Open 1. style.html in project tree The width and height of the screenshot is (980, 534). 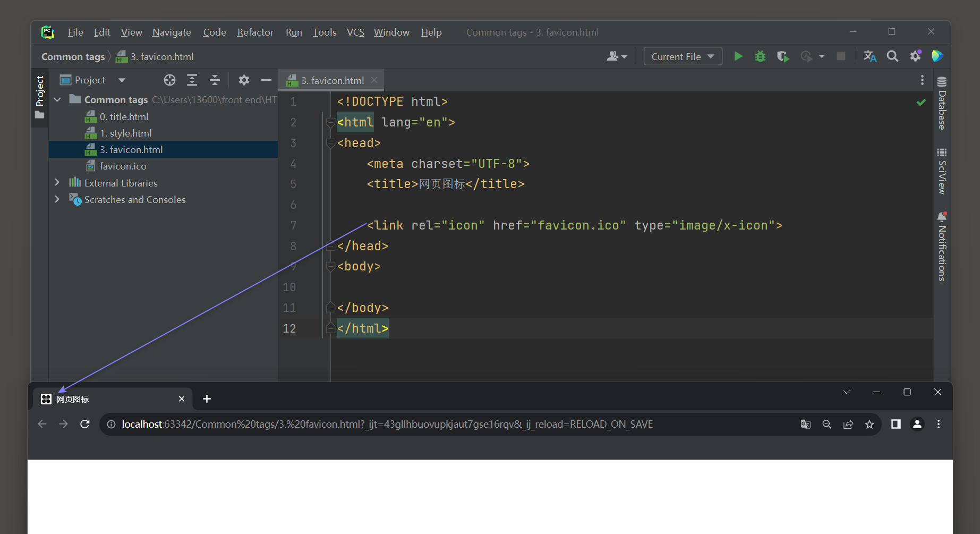[126, 133]
